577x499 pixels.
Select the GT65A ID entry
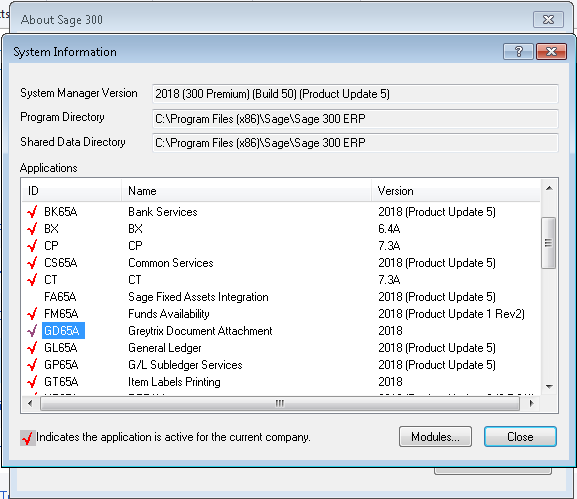(61, 382)
